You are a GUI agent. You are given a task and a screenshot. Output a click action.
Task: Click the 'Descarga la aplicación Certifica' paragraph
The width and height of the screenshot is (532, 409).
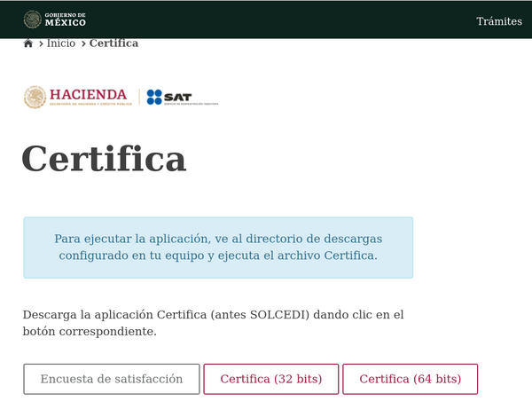pyautogui.click(x=213, y=323)
